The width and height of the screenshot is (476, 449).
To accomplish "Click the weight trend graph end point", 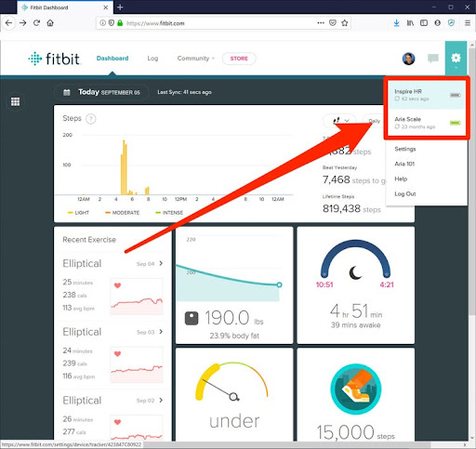I will (x=279, y=284).
